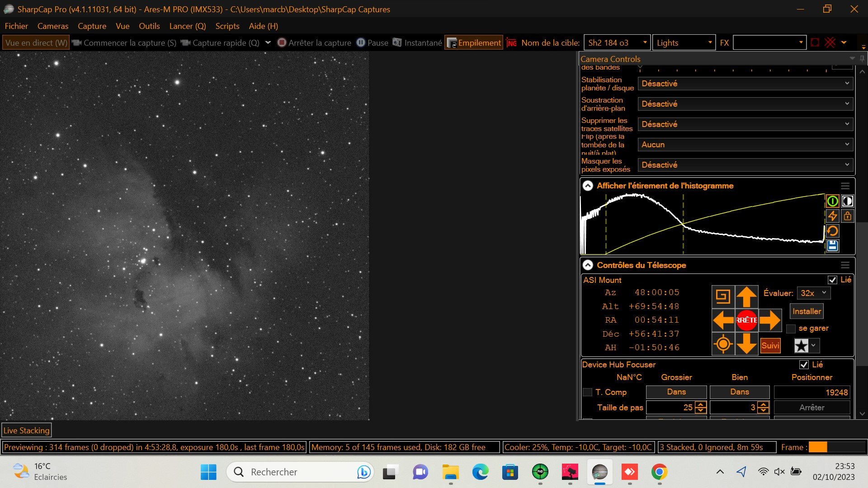This screenshot has height=488, width=868.
Task: Switch to the Live Stacking tab
Action: (x=26, y=431)
